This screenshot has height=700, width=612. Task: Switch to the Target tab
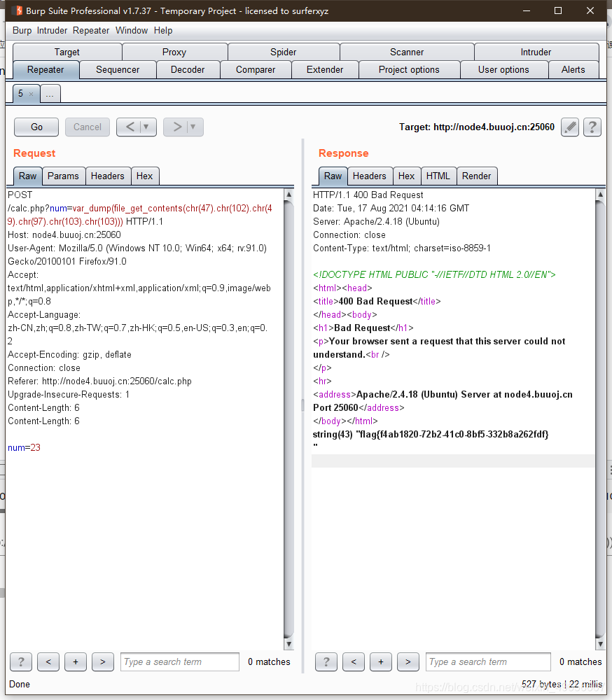pos(67,52)
